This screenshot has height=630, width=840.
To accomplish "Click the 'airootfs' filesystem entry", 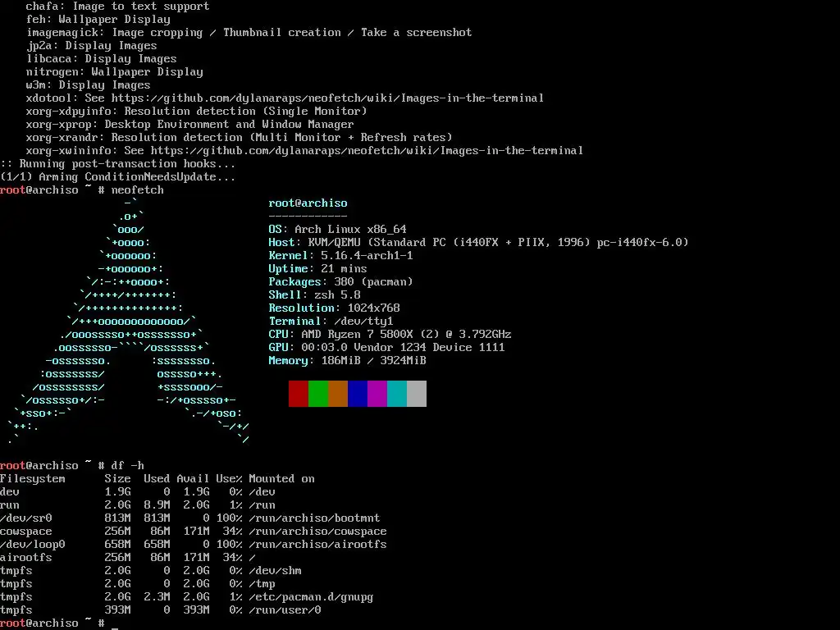I will (x=26, y=558).
